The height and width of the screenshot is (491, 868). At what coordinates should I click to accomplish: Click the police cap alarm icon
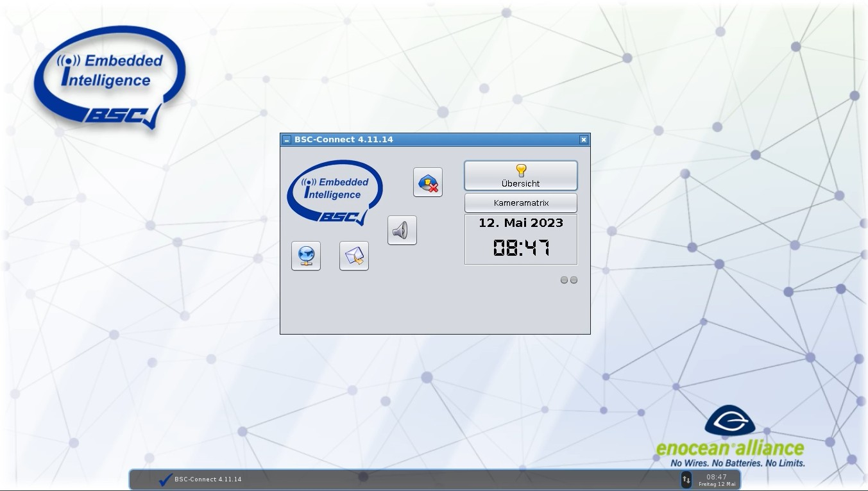pos(428,183)
